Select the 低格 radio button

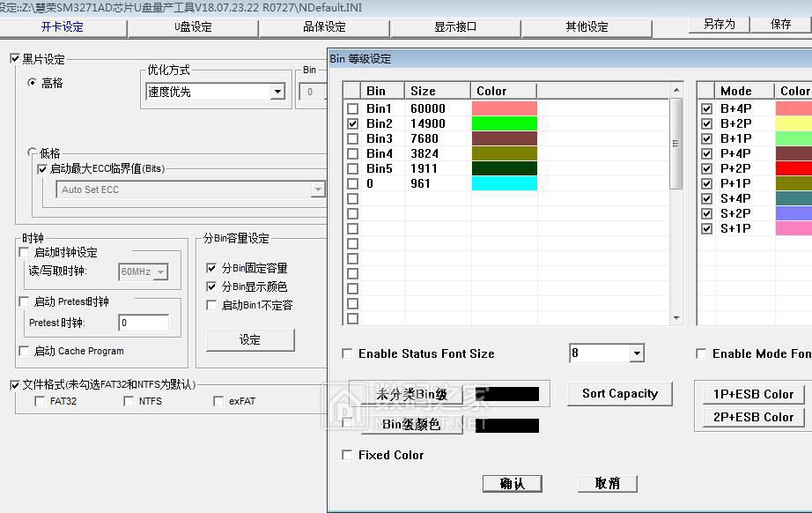point(33,152)
